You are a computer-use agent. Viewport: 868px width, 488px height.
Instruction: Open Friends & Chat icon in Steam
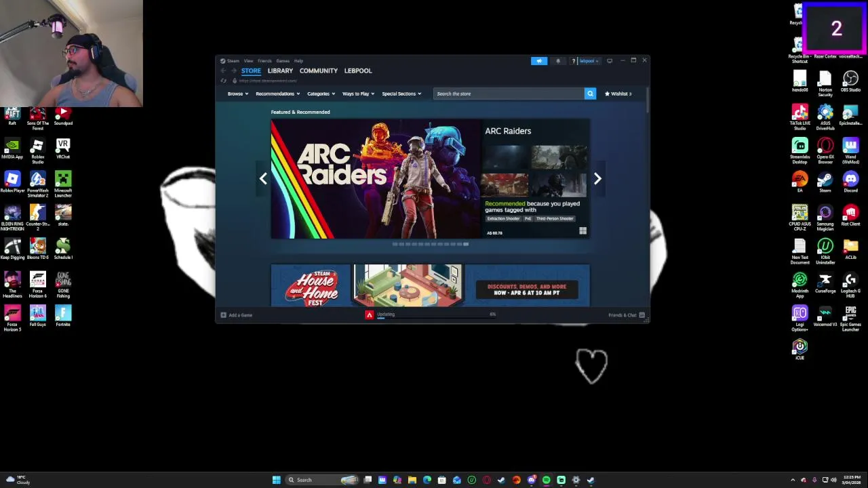point(642,315)
